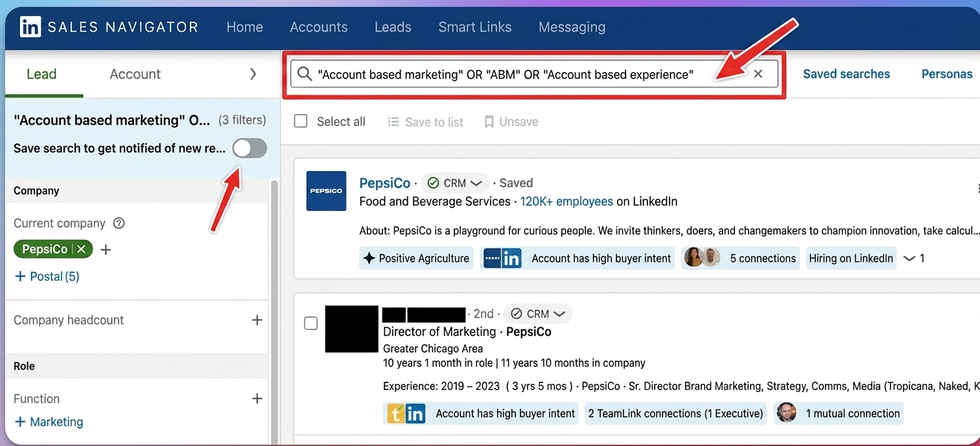Open Saved searches
The image size is (980, 446).
[x=846, y=74]
